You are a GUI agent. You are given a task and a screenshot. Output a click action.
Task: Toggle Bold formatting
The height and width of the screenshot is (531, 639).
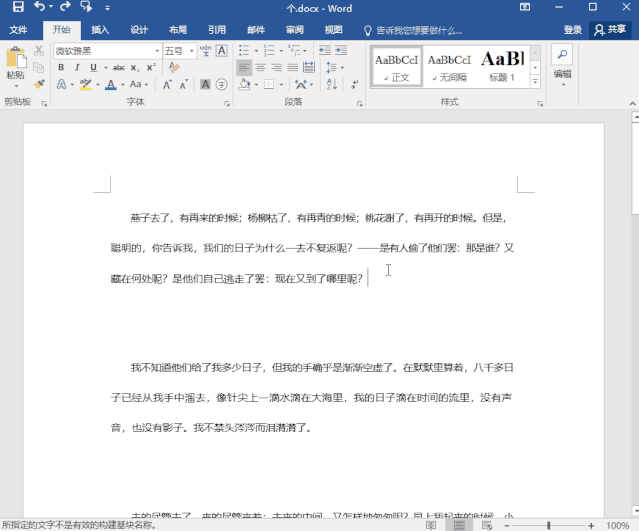tap(61, 67)
